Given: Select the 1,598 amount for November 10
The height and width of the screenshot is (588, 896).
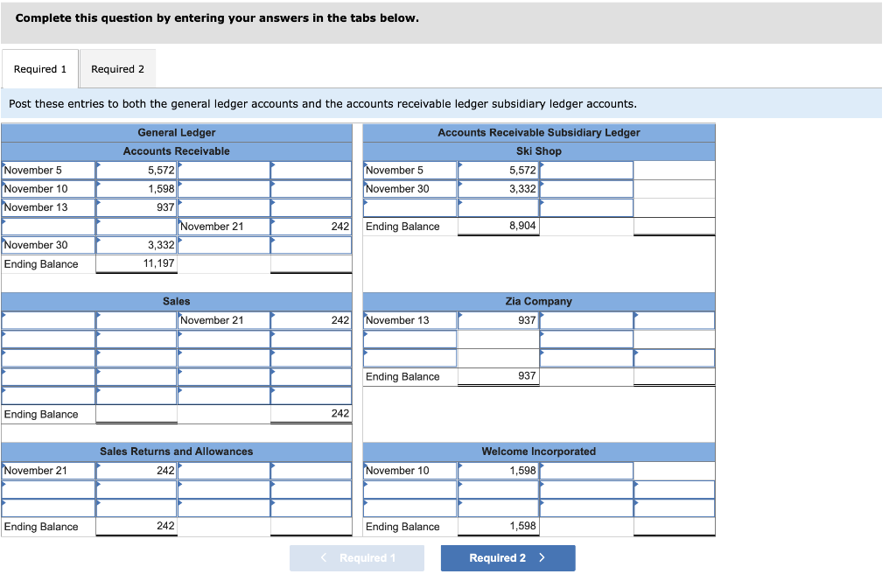Looking at the screenshot, I should [136, 188].
